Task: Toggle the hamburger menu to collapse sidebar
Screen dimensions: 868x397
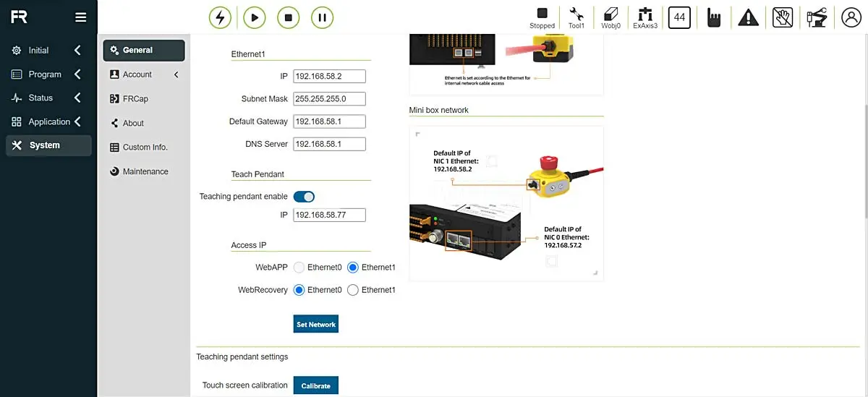Action: coord(80,17)
